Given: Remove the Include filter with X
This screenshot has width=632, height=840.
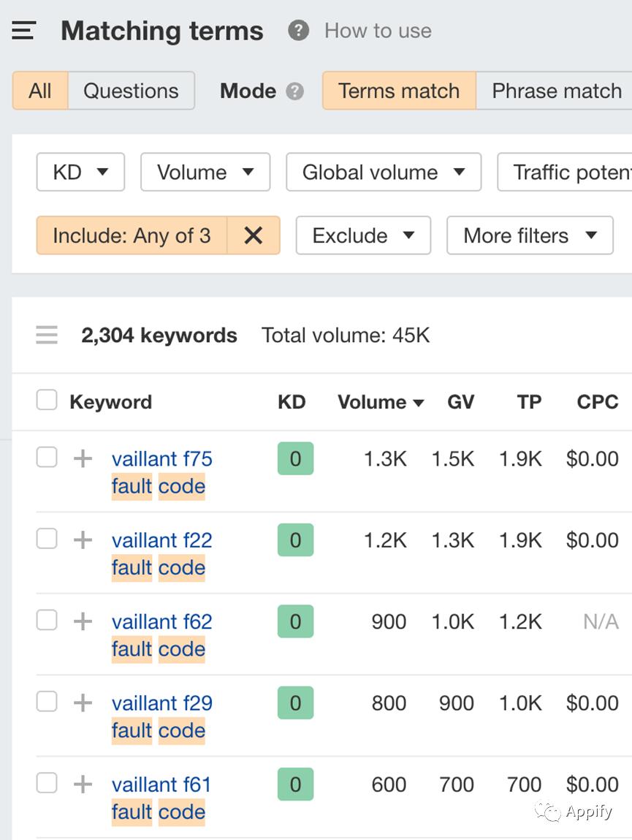Looking at the screenshot, I should click(x=253, y=235).
